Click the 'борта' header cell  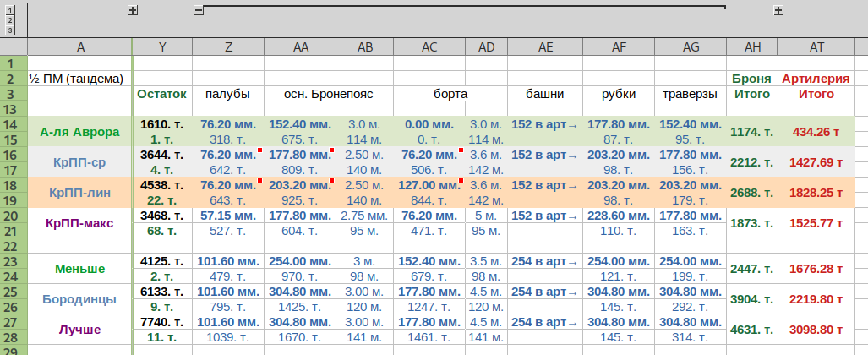click(x=450, y=94)
